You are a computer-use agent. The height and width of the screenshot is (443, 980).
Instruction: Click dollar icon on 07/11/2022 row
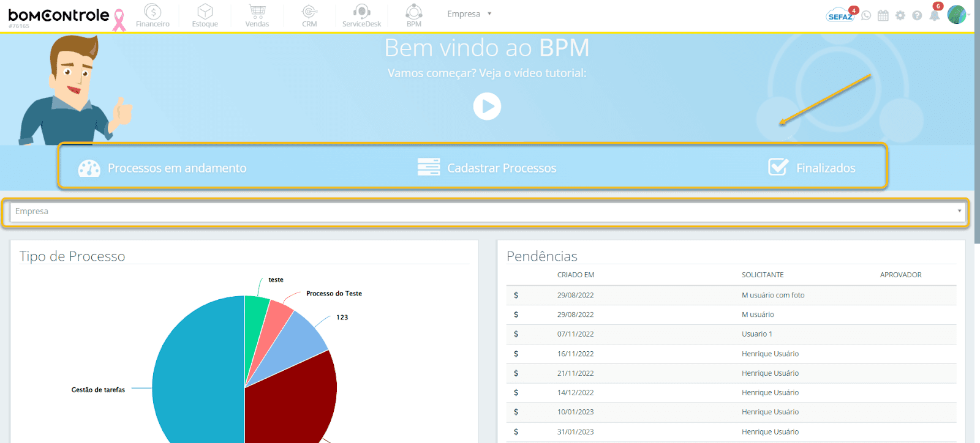(516, 334)
